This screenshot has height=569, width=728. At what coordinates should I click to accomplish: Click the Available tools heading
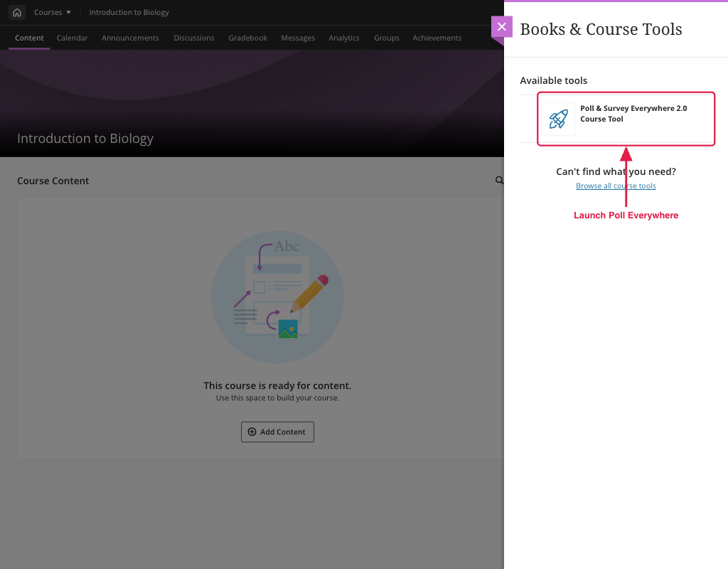click(x=553, y=81)
